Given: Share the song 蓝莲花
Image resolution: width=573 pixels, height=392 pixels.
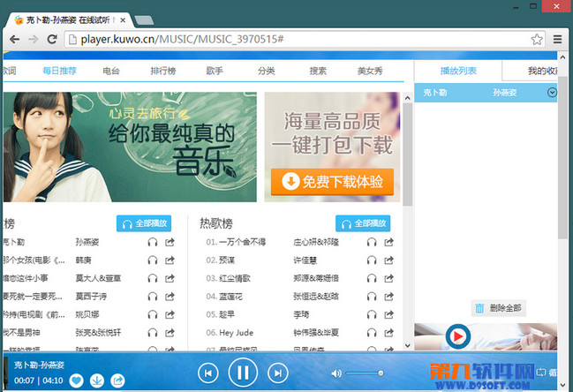Looking at the screenshot, I should tap(389, 296).
